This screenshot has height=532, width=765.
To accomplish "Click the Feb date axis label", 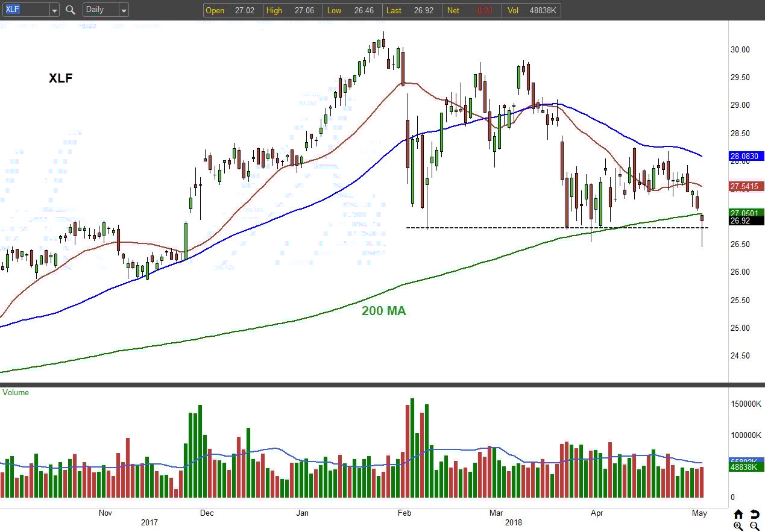I will coord(405,513).
